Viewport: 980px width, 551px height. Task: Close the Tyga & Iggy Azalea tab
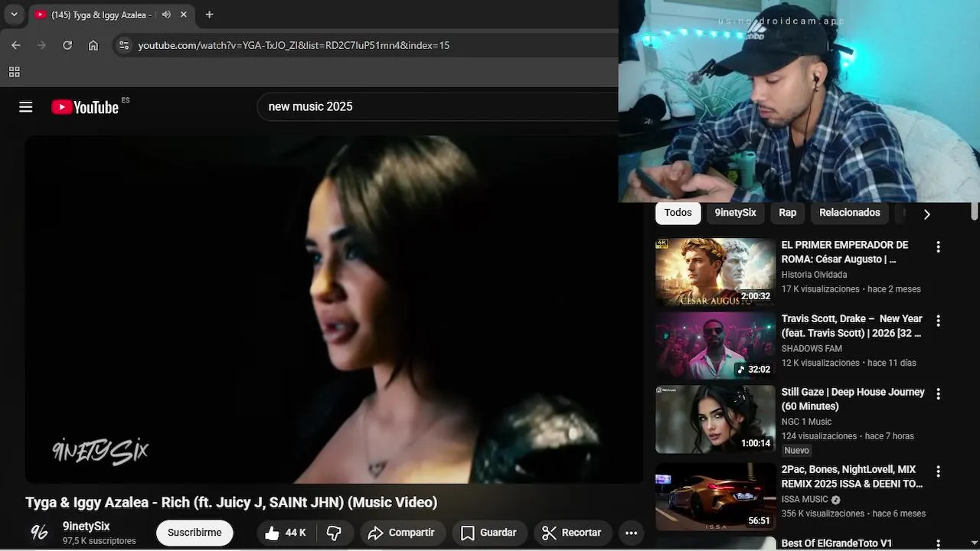tap(184, 15)
